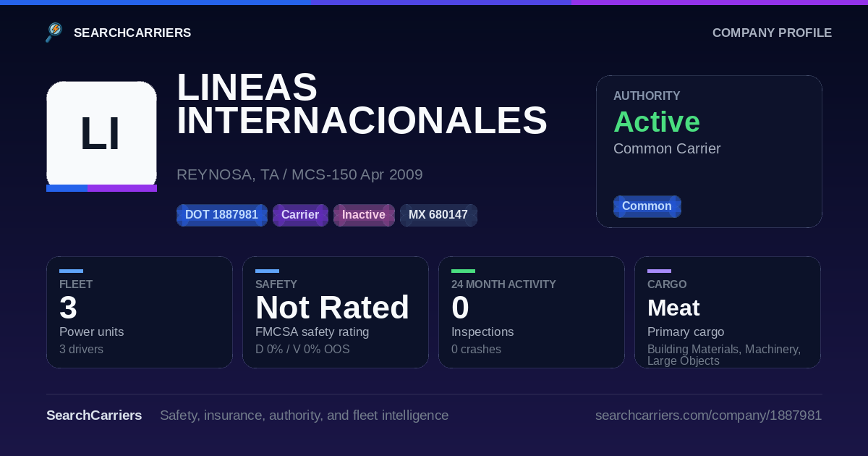Click the Primary cargo label
The image size is (868, 456).
click(686, 332)
